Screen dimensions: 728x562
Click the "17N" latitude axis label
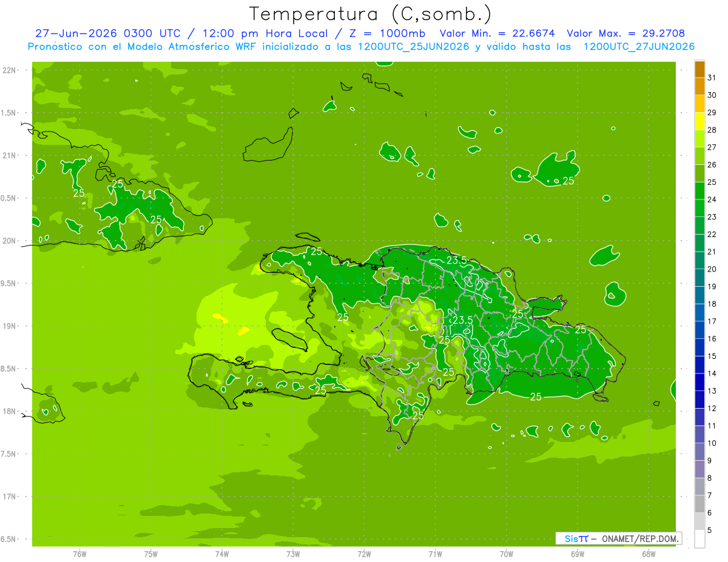point(9,497)
